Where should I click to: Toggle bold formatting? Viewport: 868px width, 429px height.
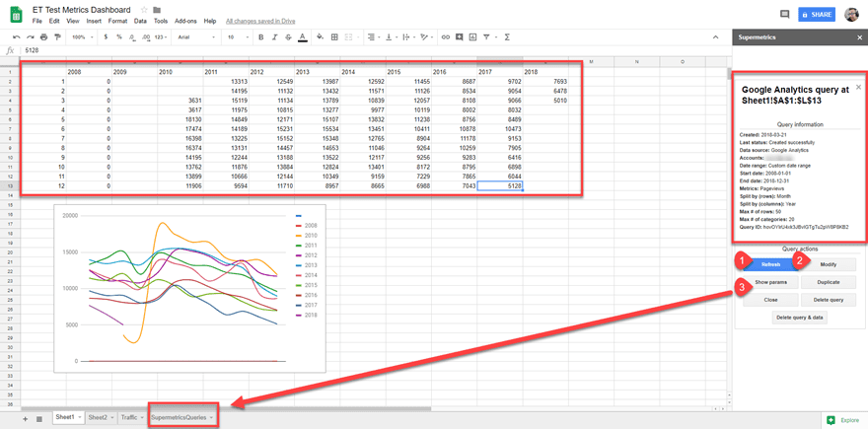point(261,37)
